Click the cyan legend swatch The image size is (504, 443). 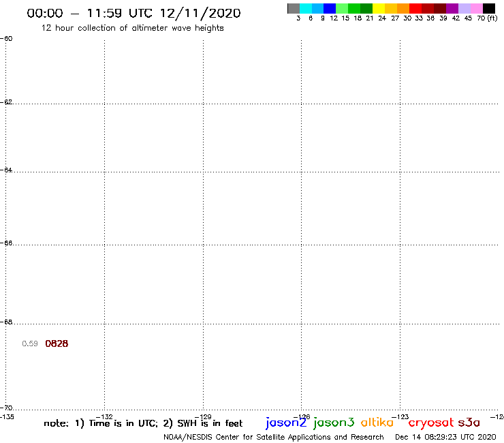coord(306,8)
